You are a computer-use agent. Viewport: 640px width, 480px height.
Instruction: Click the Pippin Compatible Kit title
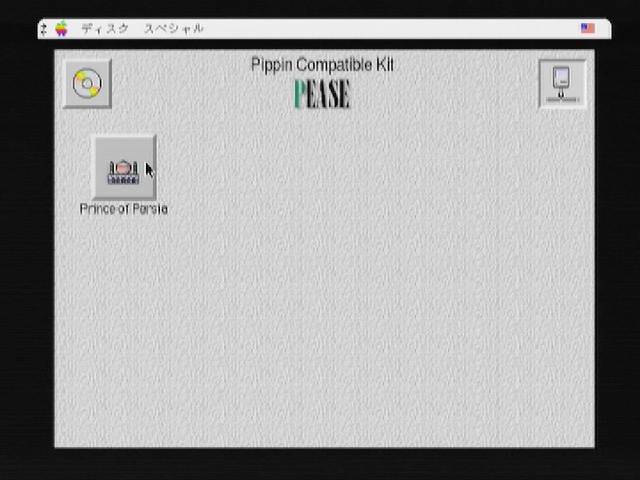pyautogui.click(x=322, y=64)
